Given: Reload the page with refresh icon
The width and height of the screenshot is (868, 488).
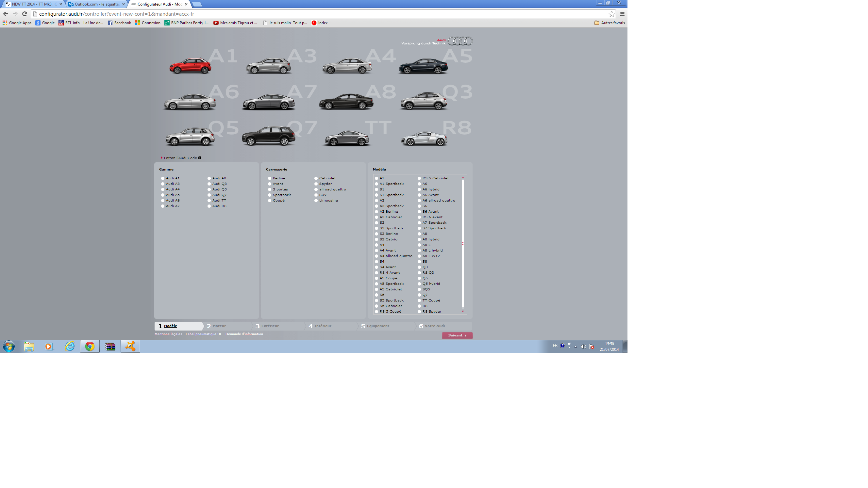Looking at the screenshot, I should [x=24, y=14].
